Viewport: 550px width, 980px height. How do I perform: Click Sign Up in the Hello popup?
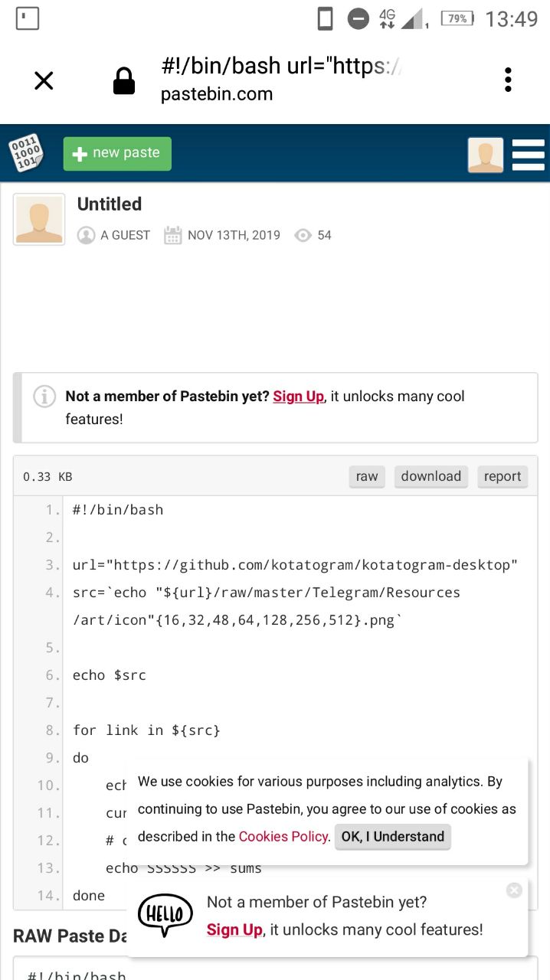coord(234,929)
